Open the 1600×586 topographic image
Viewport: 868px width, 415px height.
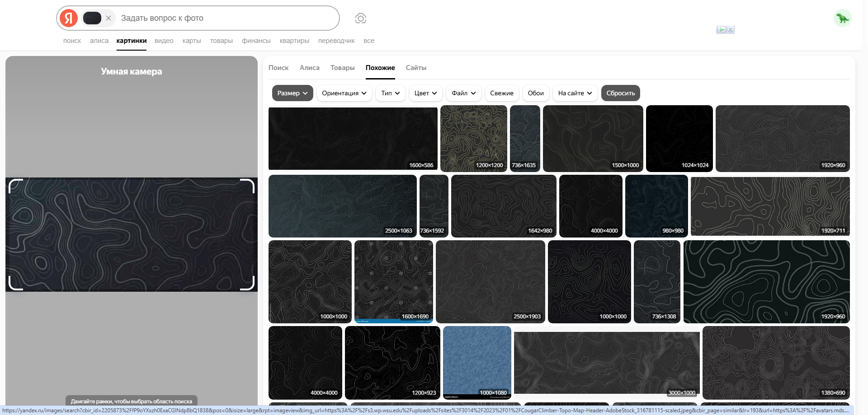pyautogui.click(x=353, y=138)
